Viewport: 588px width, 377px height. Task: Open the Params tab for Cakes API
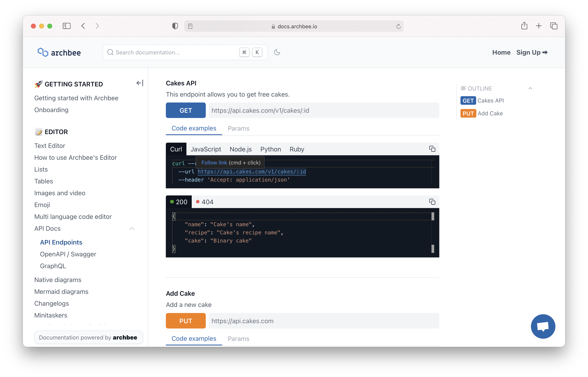[x=238, y=128]
